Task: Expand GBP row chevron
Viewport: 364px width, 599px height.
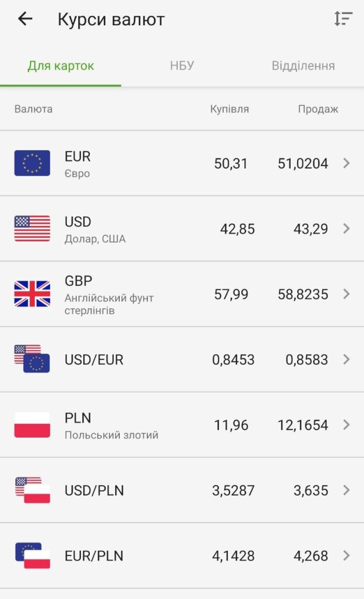Action: coord(346,294)
